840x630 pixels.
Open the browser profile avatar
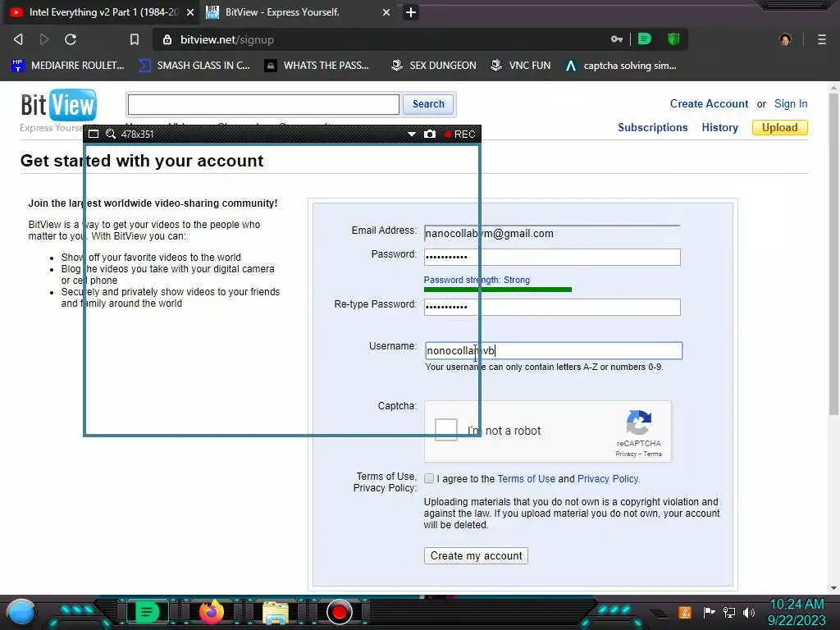coord(785,39)
